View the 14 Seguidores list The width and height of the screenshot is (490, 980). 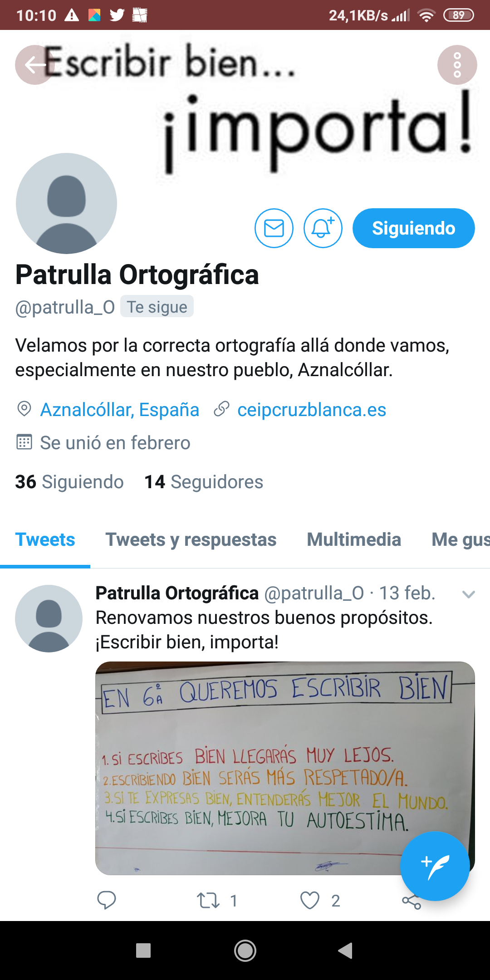point(204,482)
